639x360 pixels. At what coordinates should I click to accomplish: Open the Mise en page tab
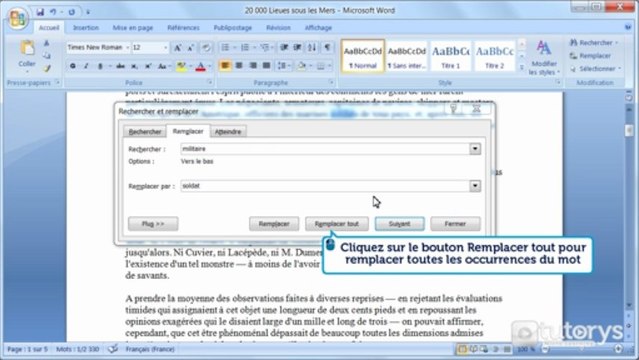(x=133, y=28)
